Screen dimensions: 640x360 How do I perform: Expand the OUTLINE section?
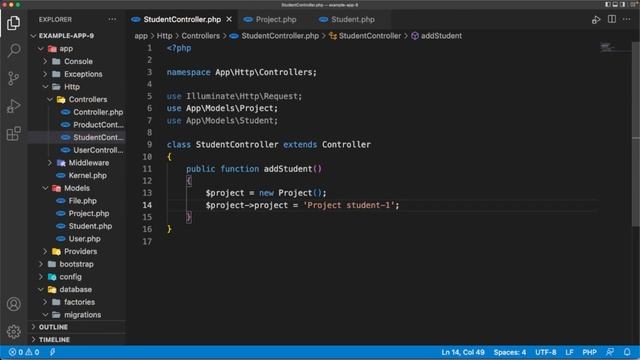77,327
